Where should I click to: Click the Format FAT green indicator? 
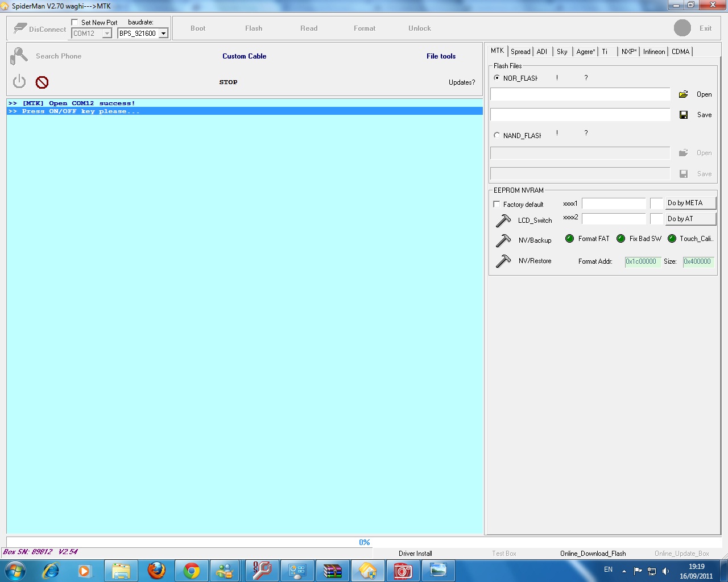(x=569, y=239)
